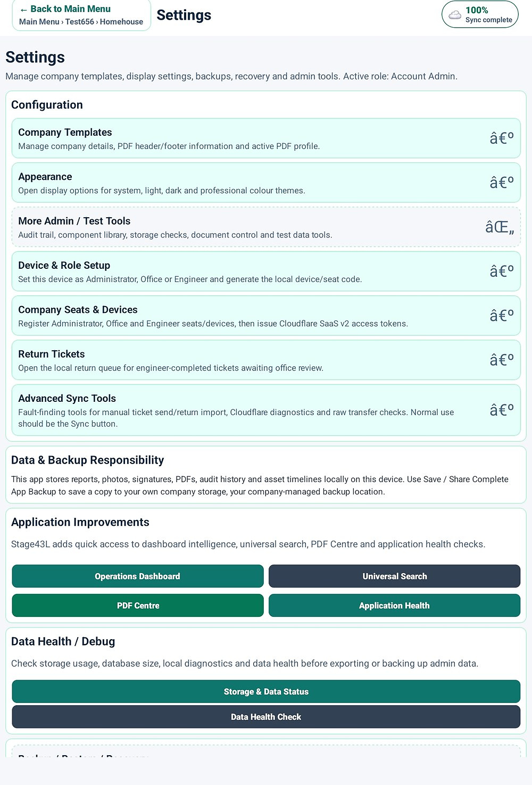Select Homehouse in the breadcrumb
This screenshot has height=785, width=532.
tap(121, 22)
